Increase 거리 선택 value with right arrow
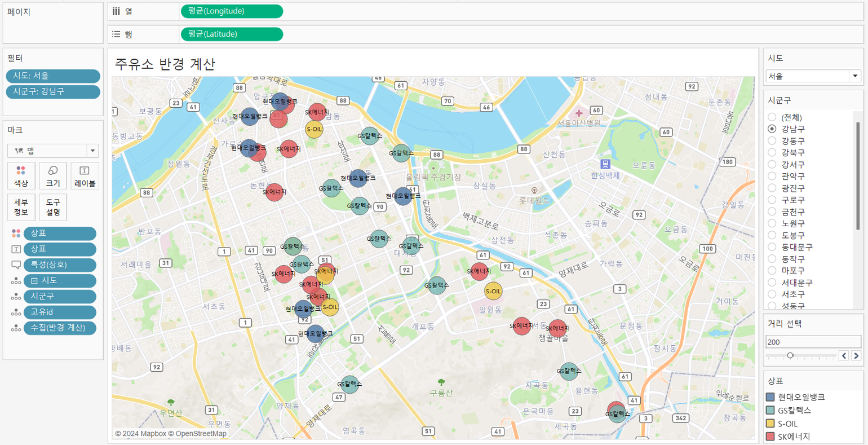868x445 pixels. 856,355
